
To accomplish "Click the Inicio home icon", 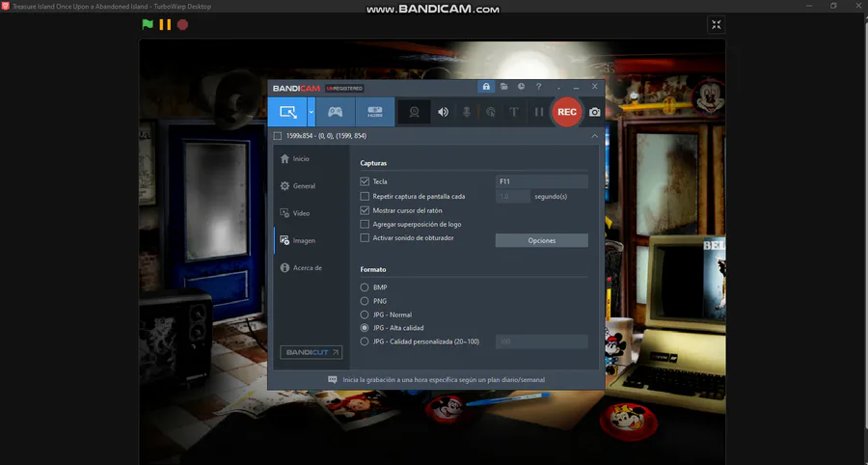I will point(285,159).
